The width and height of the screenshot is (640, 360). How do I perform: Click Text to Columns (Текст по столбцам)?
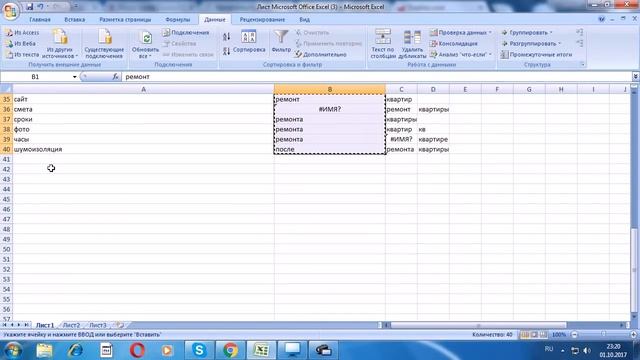[383, 44]
